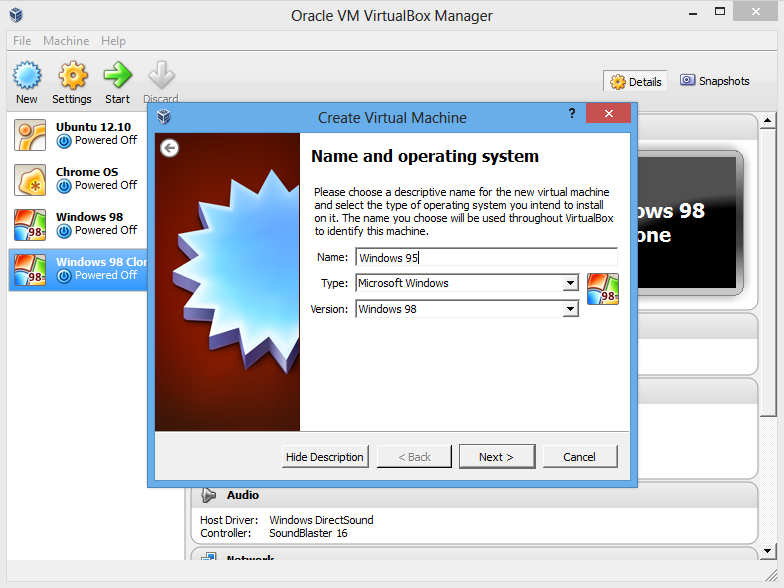Open the Version dropdown arrow
The image size is (784, 588).
coord(570,309)
